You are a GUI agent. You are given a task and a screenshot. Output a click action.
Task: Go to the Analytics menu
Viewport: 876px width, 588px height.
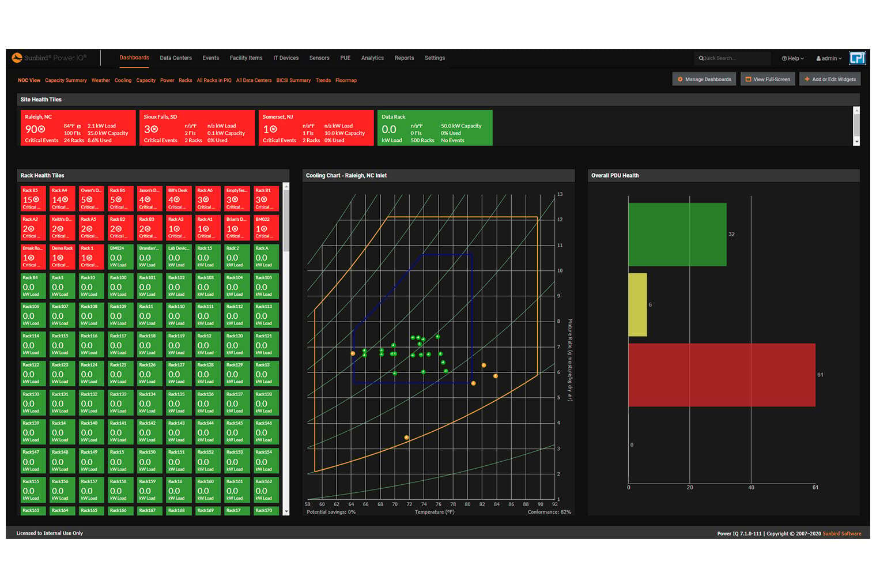tap(372, 58)
